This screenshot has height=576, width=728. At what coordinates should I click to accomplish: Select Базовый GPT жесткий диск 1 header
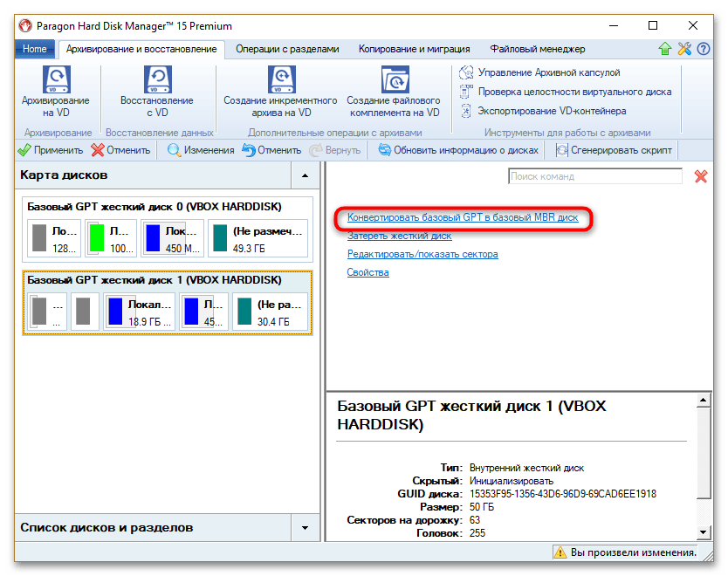coord(155,280)
